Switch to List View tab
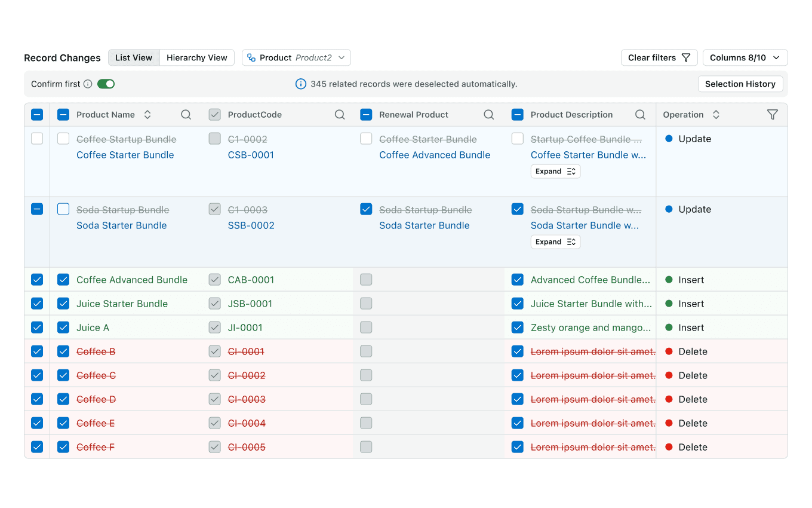The height and width of the screenshot is (508, 812). pyautogui.click(x=134, y=58)
